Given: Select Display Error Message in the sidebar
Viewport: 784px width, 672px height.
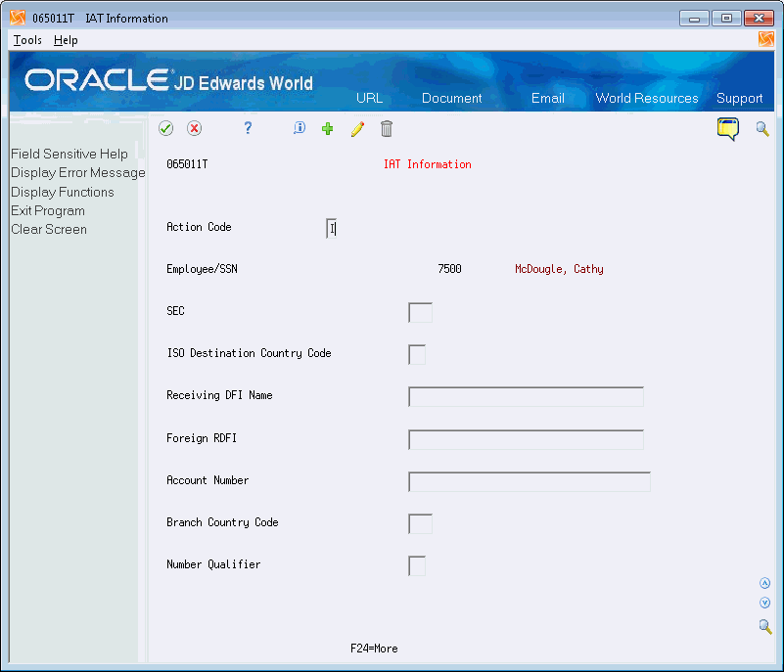Looking at the screenshot, I should tap(78, 173).
